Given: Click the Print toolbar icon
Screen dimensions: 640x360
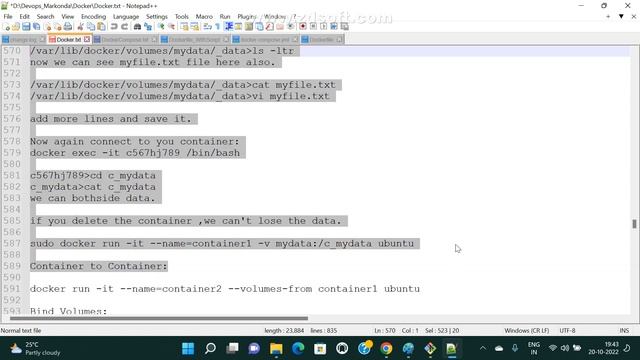Looking at the screenshot, I should pos(68,27).
